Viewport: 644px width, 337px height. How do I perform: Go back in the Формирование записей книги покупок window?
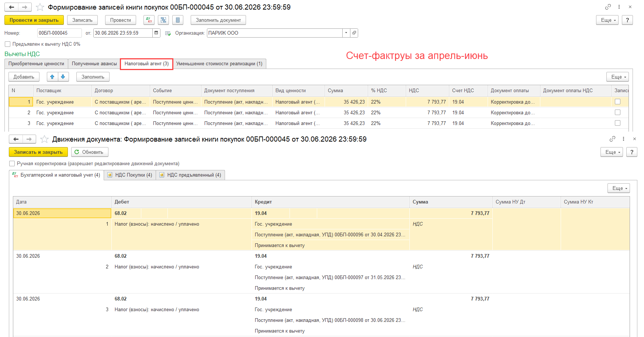(x=11, y=7)
